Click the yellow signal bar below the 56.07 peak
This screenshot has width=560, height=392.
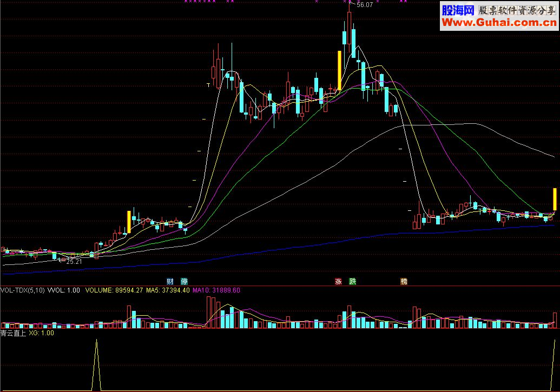pyautogui.click(x=340, y=71)
